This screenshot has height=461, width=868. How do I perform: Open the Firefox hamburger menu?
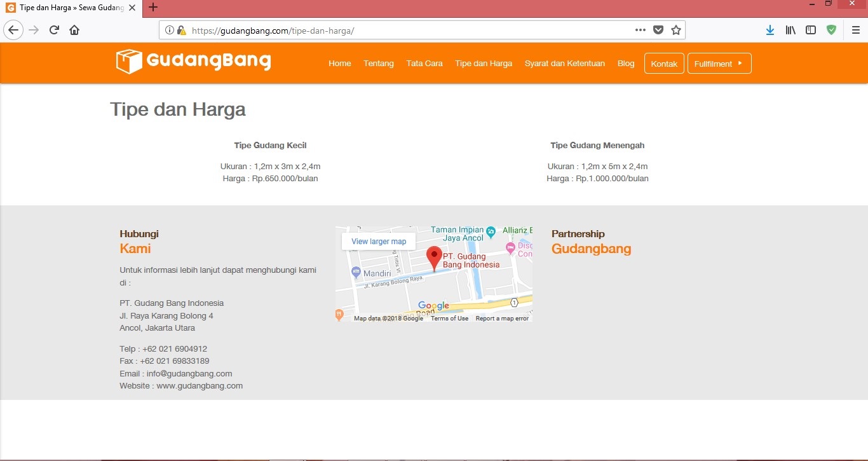coord(856,30)
